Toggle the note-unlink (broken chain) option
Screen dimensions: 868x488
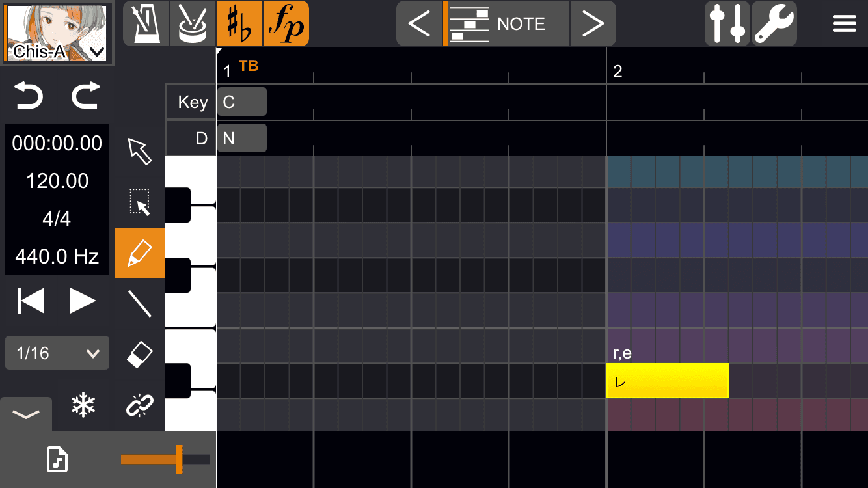tap(139, 405)
